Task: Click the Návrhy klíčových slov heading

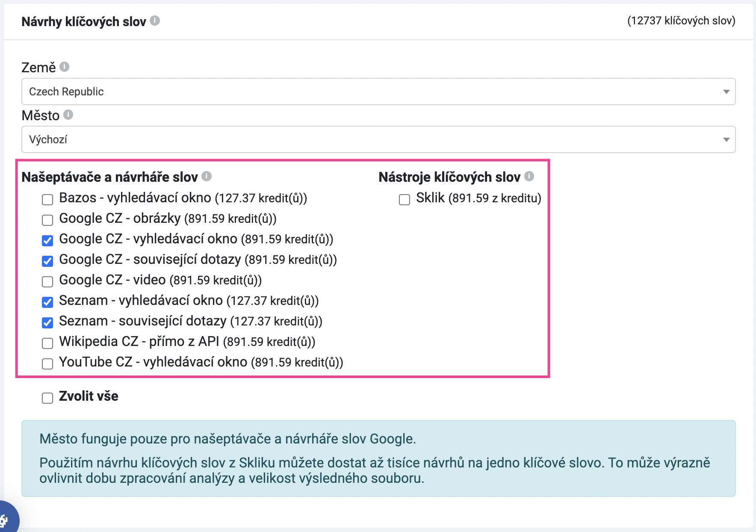Action: point(84,21)
